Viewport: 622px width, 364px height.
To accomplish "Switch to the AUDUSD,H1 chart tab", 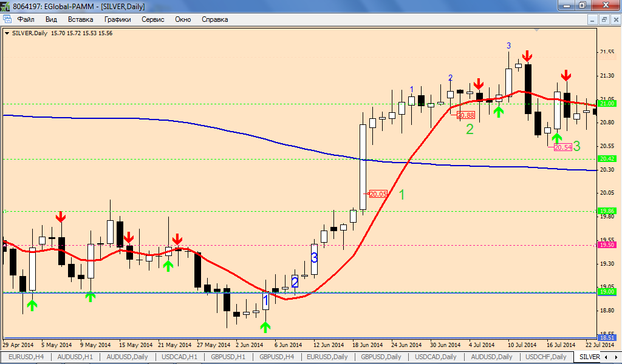I will (75, 357).
